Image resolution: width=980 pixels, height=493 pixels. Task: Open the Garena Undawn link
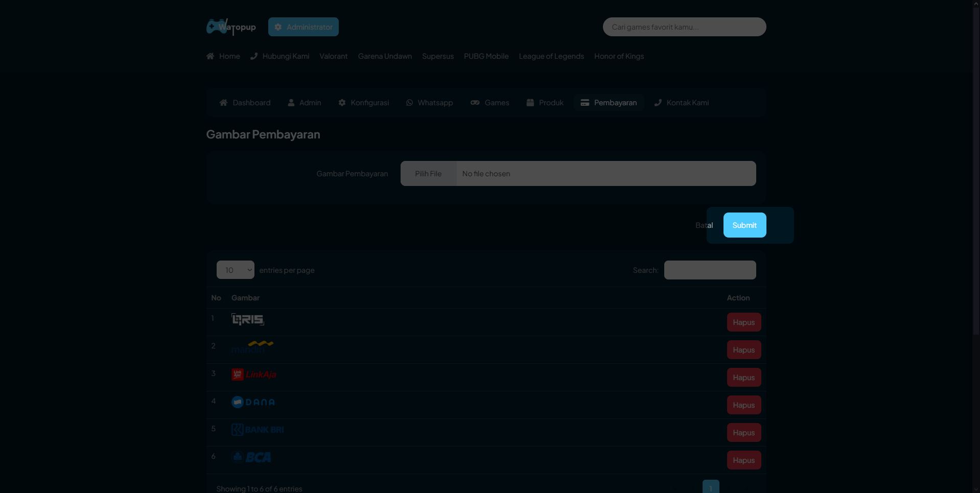(385, 56)
